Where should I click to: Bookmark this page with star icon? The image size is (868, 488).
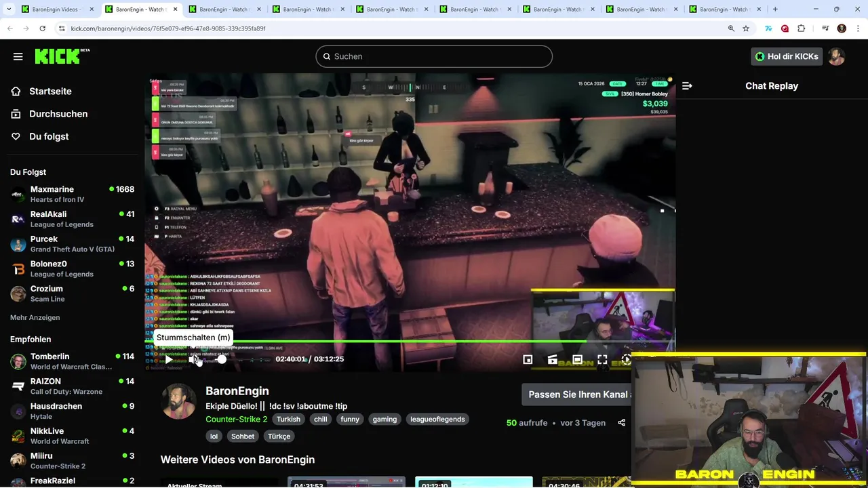[x=746, y=28]
